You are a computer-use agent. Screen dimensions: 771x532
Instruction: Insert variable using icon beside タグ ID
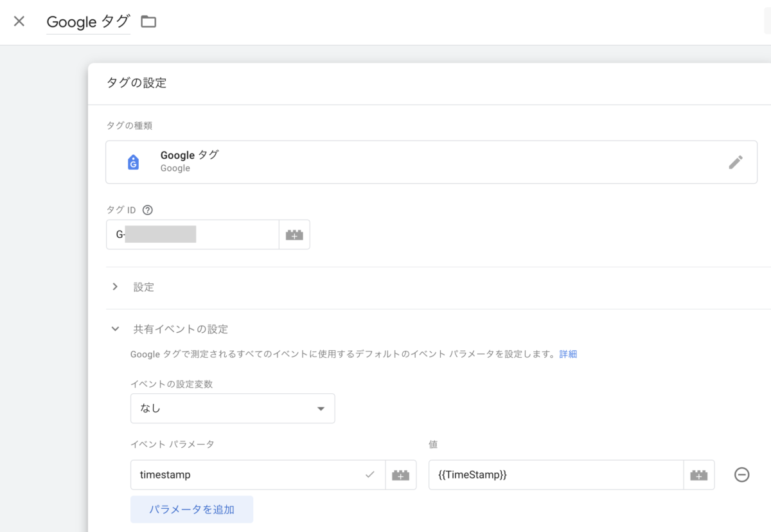[x=294, y=235]
